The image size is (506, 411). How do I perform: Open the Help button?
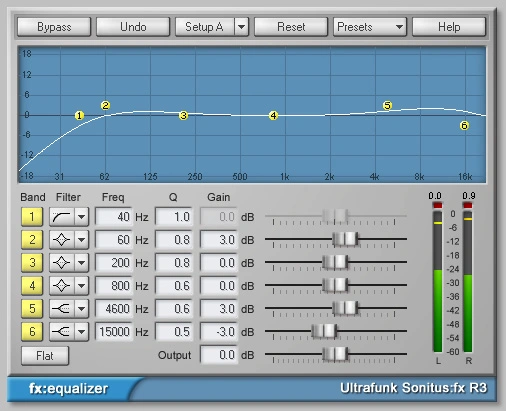tap(449, 27)
